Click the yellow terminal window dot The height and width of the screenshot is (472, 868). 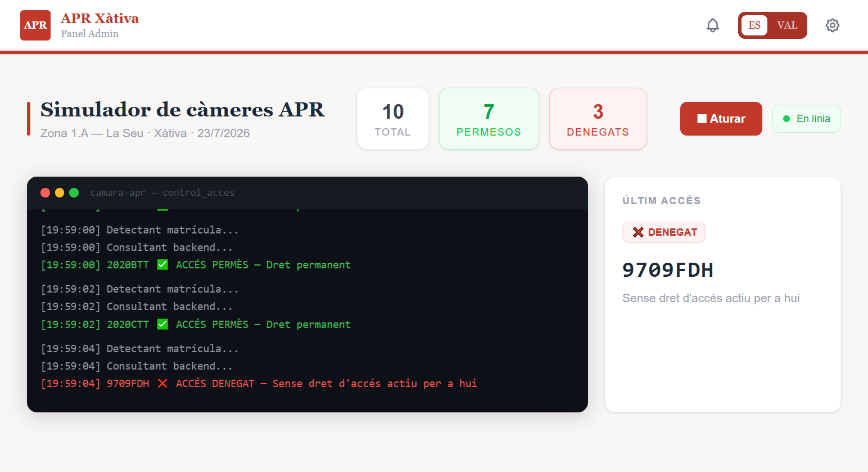[60, 193]
